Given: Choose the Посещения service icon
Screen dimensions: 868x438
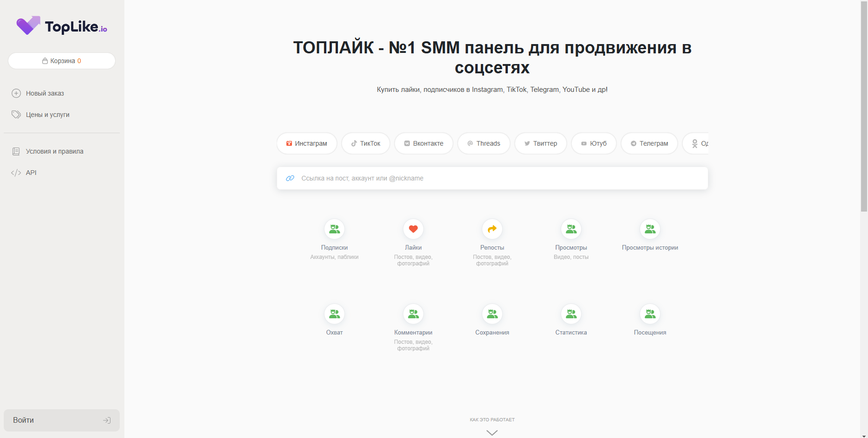Looking at the screenshot, I should coord(650,314).
